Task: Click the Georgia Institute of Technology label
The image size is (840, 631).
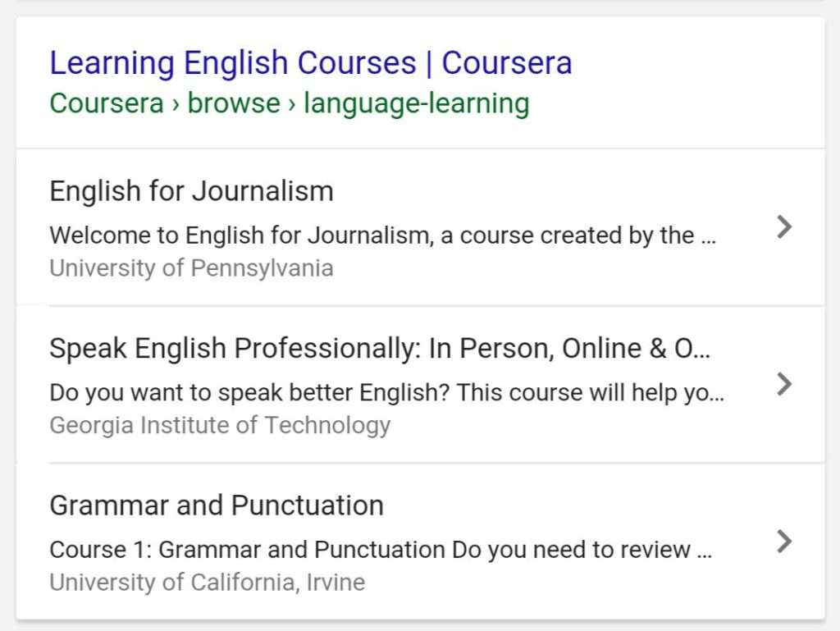Action: [x=220, y=425]
